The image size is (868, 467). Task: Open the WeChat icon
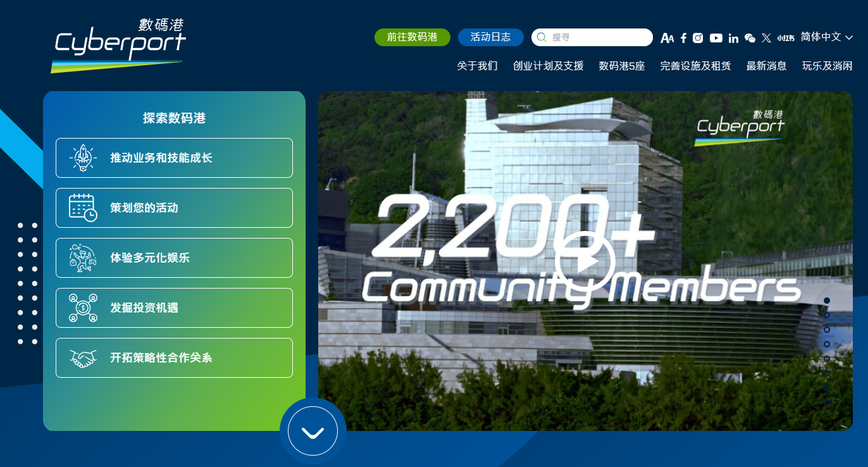[750, 38]
